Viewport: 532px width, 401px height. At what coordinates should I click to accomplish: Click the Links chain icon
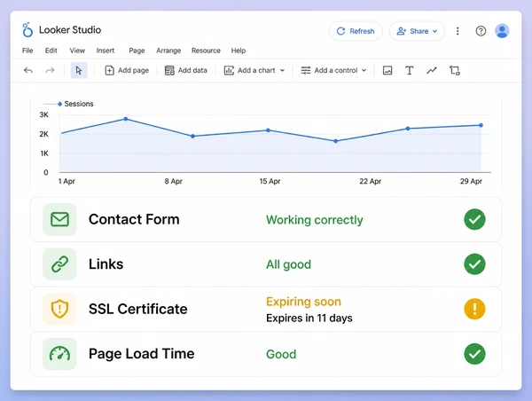point(59,264)
